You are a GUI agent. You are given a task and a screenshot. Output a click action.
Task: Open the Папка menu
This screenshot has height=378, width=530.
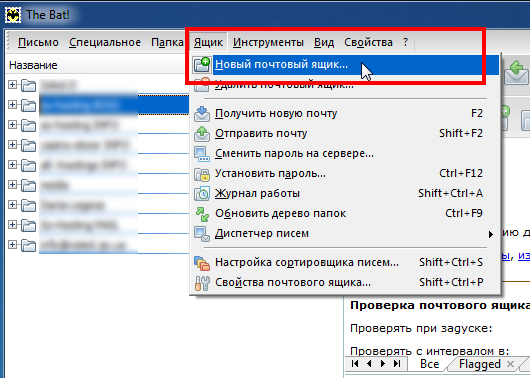167,42
